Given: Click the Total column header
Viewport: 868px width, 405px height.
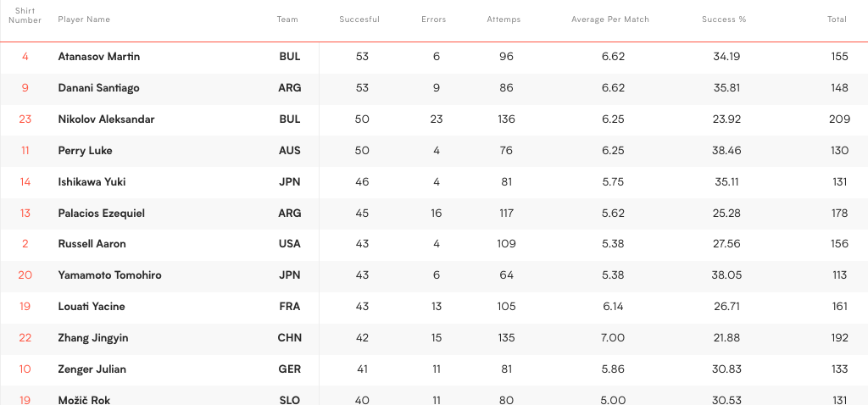Looking at the screenshot, I should (837, 19).
